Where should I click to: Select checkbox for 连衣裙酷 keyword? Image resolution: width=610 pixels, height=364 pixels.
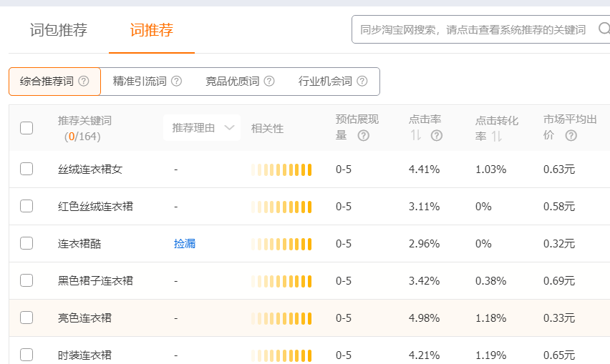[x=26, y=243]
